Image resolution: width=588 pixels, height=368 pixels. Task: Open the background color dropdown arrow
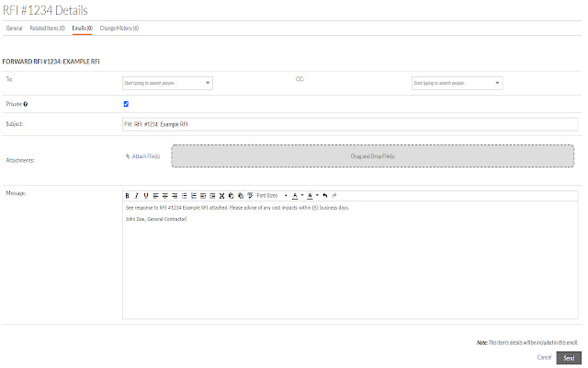tap(317, 195)
